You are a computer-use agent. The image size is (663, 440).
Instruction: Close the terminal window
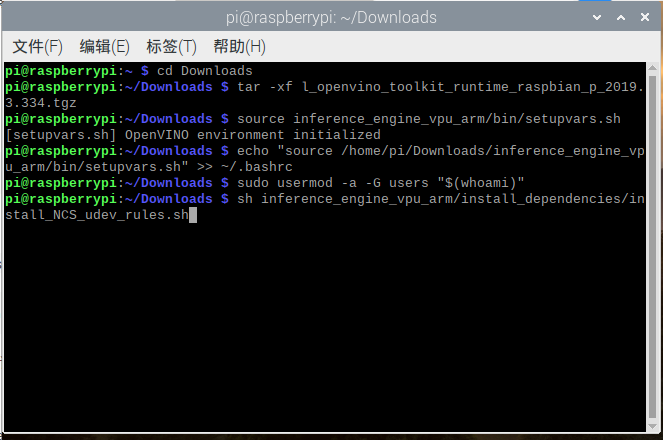pos(645,17)
